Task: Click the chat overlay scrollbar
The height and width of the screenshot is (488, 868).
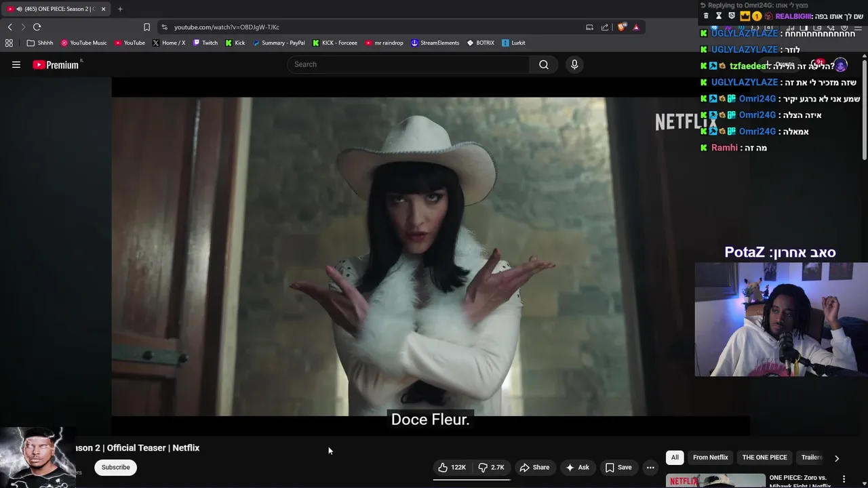Action: click(864, 108)
